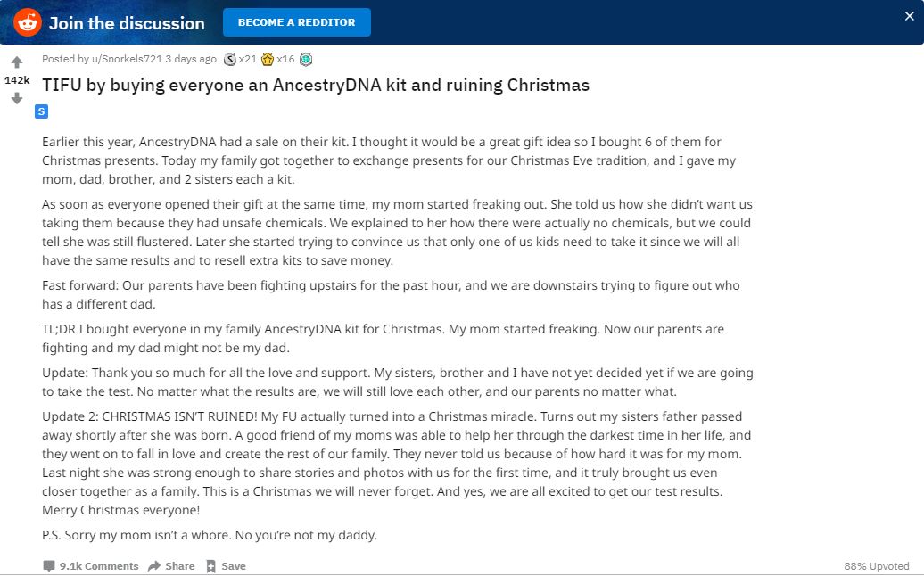This screenshot has height=576, width=924.
Task: Click the comments speech bubble icon
Action: click(x=49, y=566)
